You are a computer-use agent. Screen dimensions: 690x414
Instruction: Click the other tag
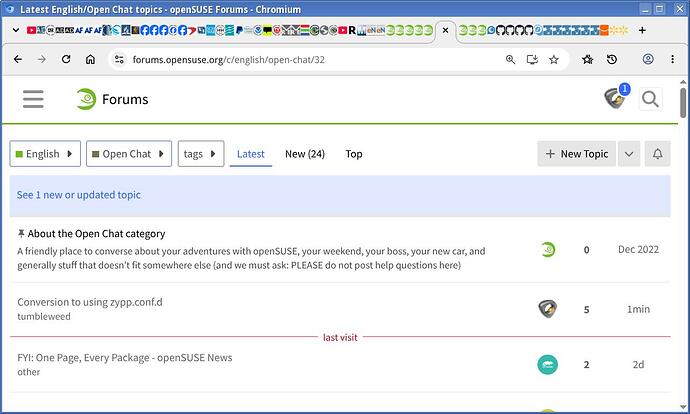(29, 372)
